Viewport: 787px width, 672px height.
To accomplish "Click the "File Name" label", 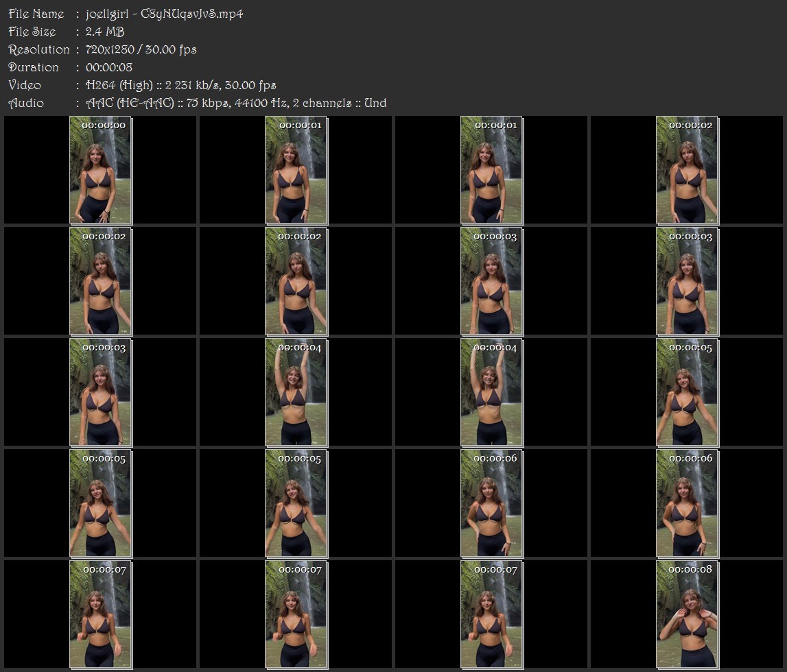I will click(x=36, y=14).
